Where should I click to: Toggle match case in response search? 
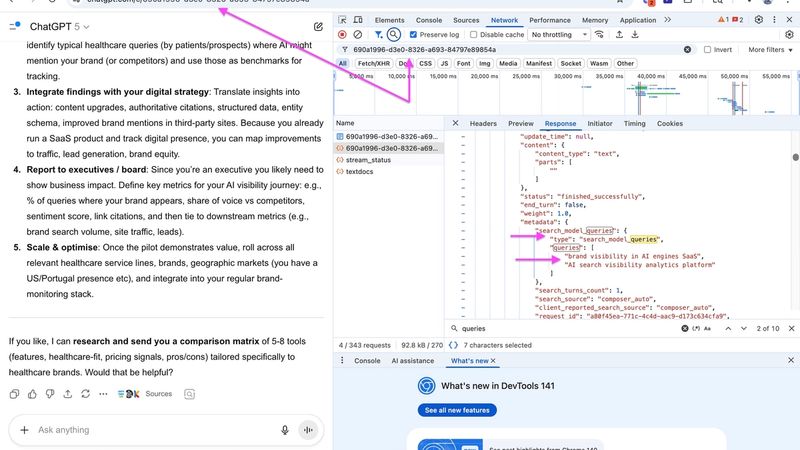click(x=707, y=329)
